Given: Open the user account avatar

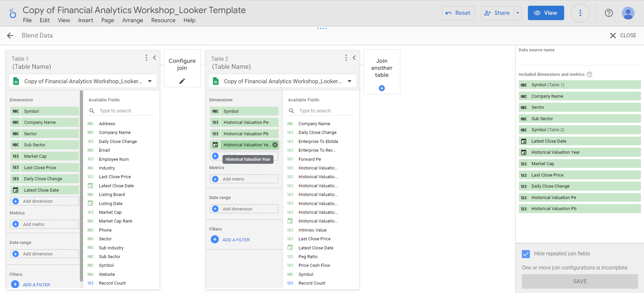Looking at the screenshot, I should (x=628, y=13).
